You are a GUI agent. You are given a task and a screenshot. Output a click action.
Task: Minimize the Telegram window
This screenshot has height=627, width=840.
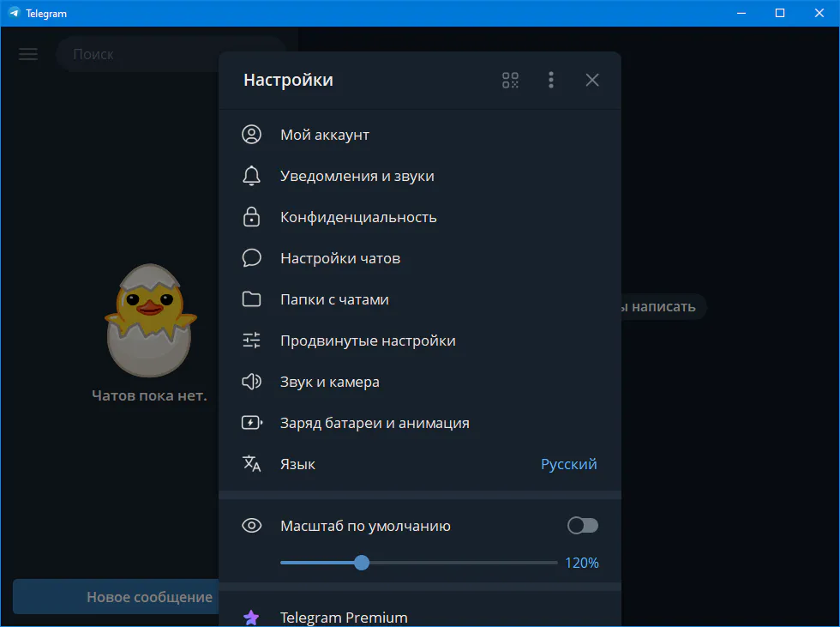click(x=741, y=13)
